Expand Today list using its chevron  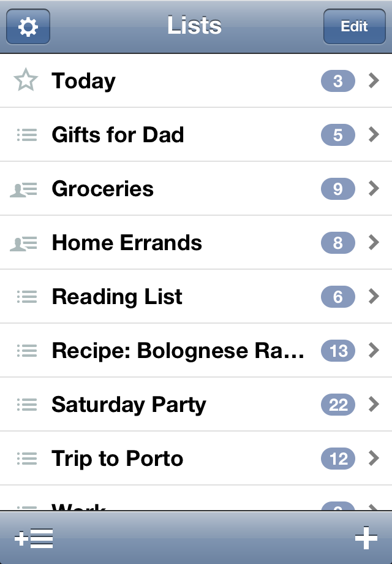(x=374, y=81)
